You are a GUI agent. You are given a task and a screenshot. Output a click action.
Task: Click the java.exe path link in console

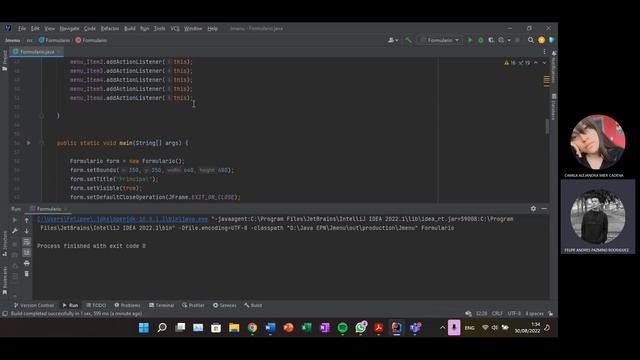(122, 219)
